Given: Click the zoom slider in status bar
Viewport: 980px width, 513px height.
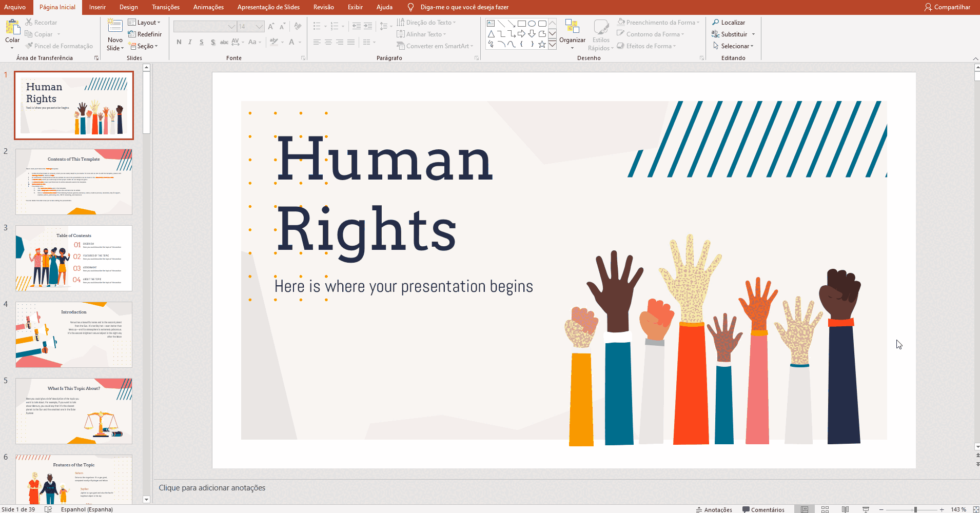Looking at the screenshot, I should (x=915, y=509).
